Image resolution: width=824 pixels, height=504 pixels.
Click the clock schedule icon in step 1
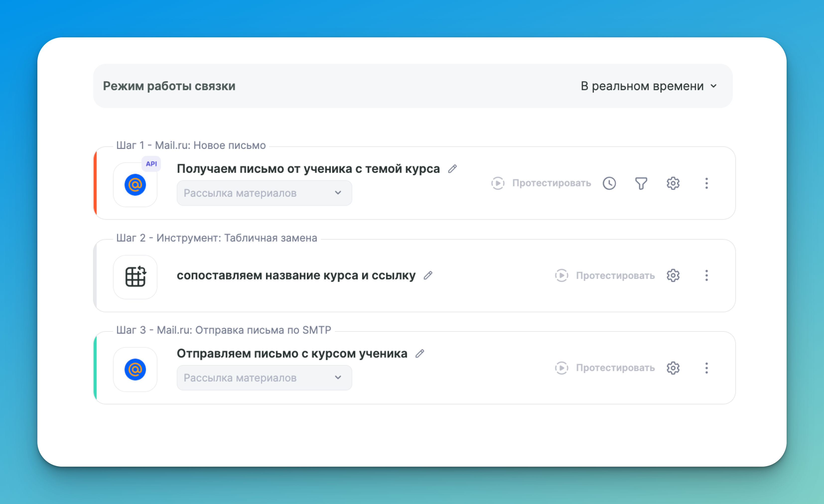click(x=609, y=183)
